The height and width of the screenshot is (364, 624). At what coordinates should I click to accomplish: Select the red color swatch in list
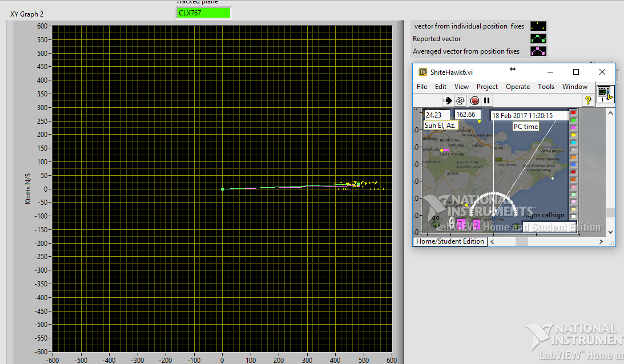pos(573,113)
